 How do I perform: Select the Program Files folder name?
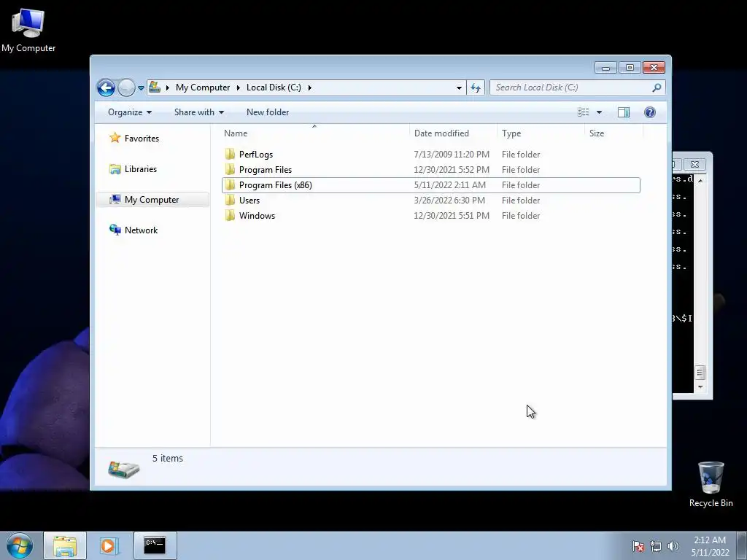click(x=266, y=169)
